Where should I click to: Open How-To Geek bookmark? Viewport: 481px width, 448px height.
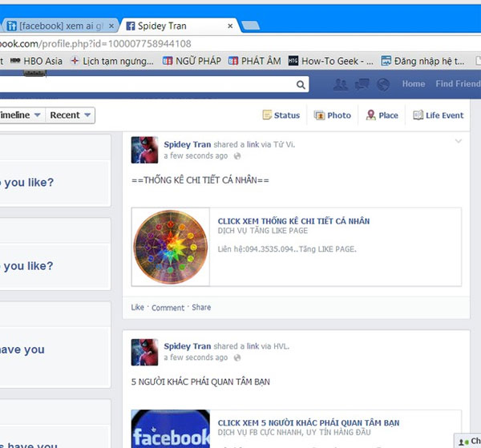(330, 61)
